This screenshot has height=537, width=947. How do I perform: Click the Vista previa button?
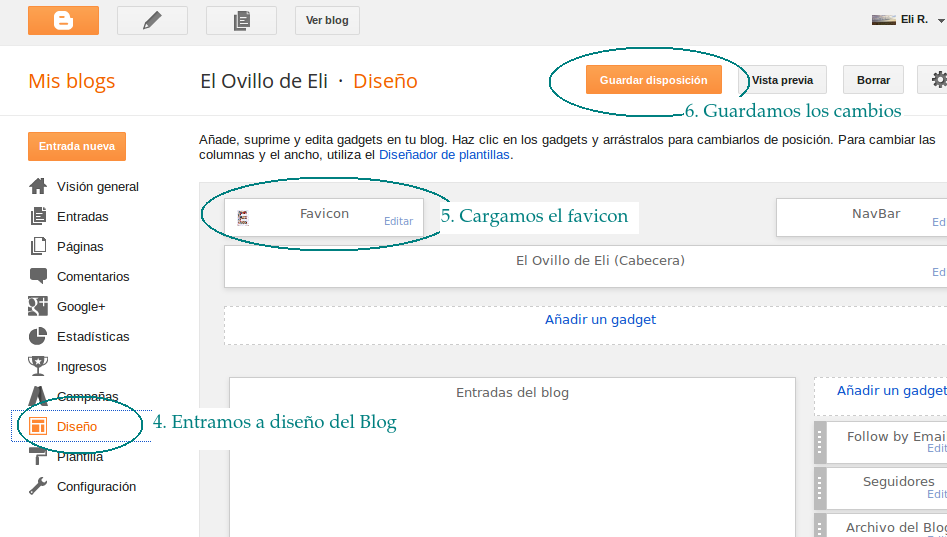[x=782, y=80]
